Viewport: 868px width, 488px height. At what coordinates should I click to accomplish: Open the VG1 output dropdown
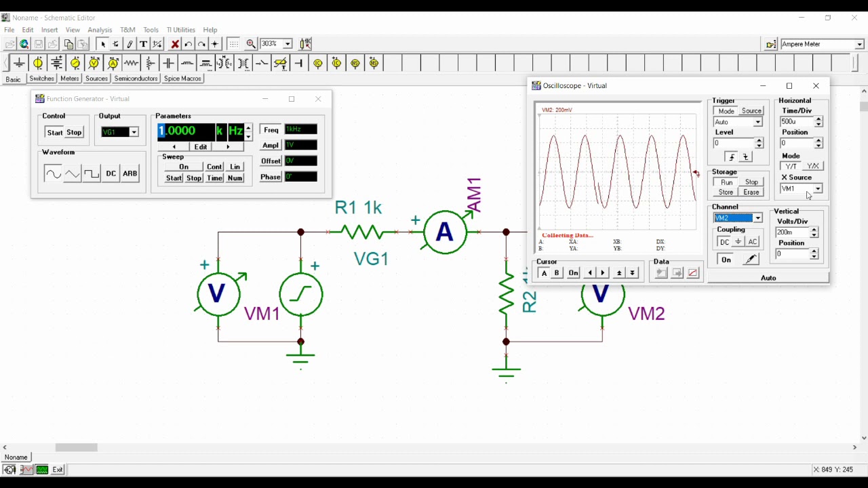point(134,132)
